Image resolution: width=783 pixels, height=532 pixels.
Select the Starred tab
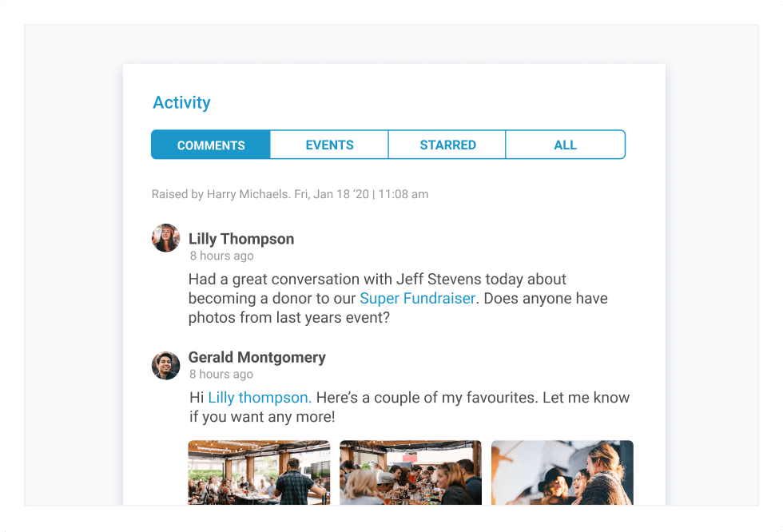(447, 145)
